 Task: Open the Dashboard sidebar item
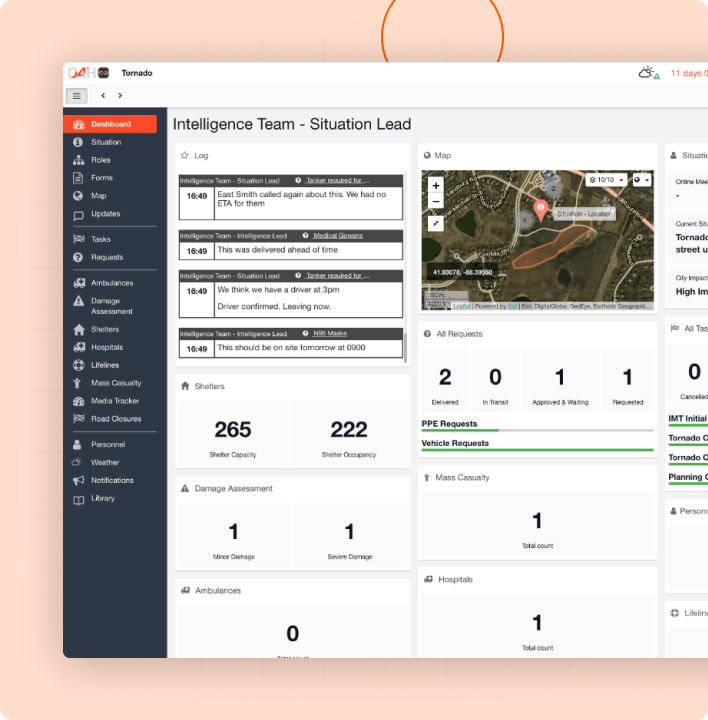click(110, 124)
